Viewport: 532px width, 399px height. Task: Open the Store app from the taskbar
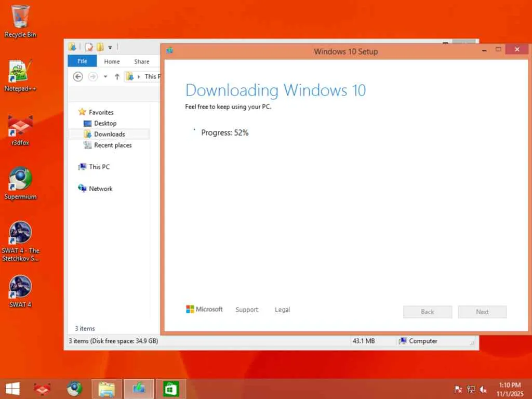point(171,389)
